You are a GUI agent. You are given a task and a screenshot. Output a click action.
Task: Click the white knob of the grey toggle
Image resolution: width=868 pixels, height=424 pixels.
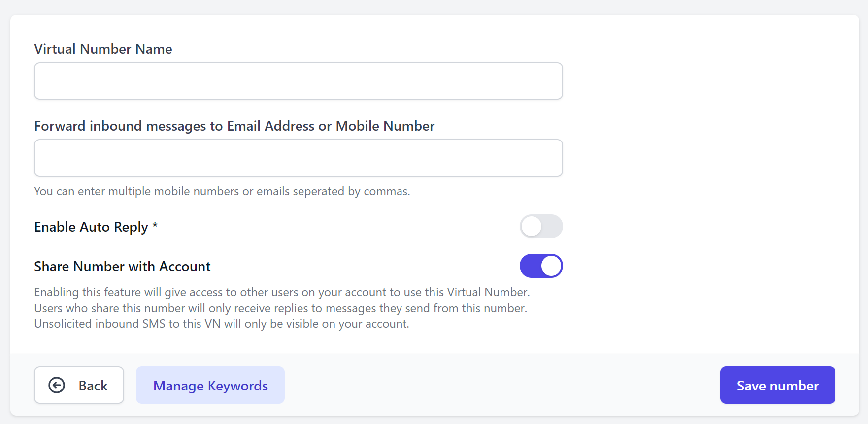tap(532, 227)
